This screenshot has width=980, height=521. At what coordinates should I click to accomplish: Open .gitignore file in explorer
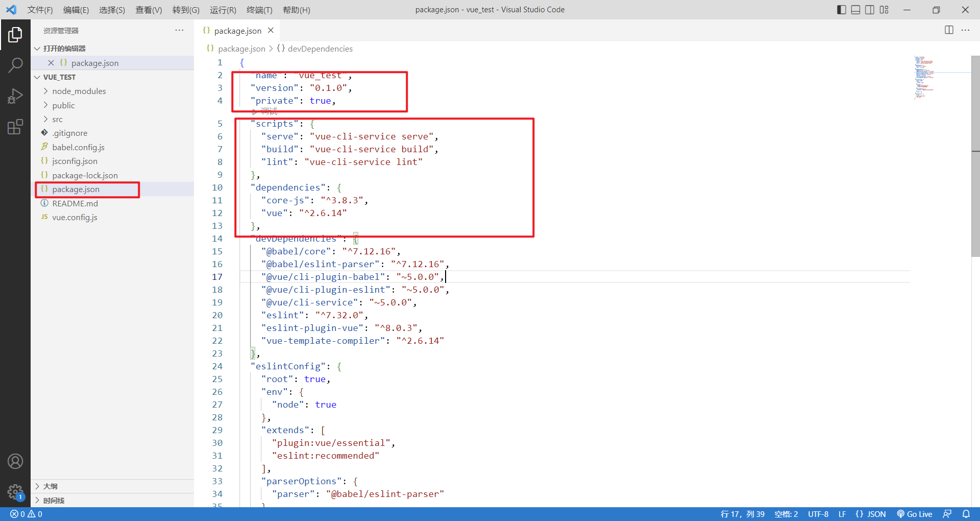point(112,133)
